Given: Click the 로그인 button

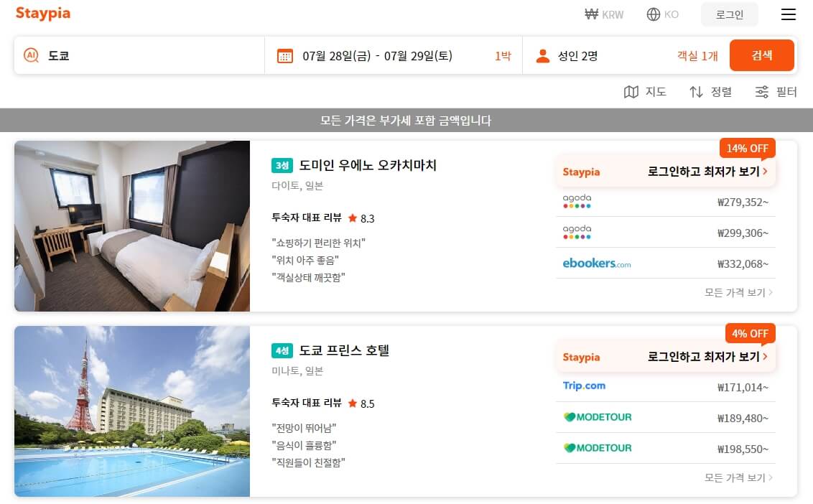Looking at the screenshot, I should [x=730, y=14].
